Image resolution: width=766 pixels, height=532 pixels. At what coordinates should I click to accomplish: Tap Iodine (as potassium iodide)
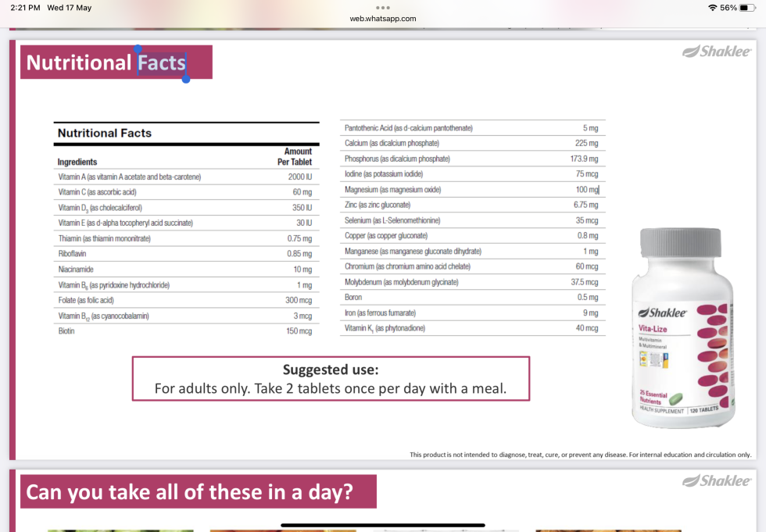(384, 173)
